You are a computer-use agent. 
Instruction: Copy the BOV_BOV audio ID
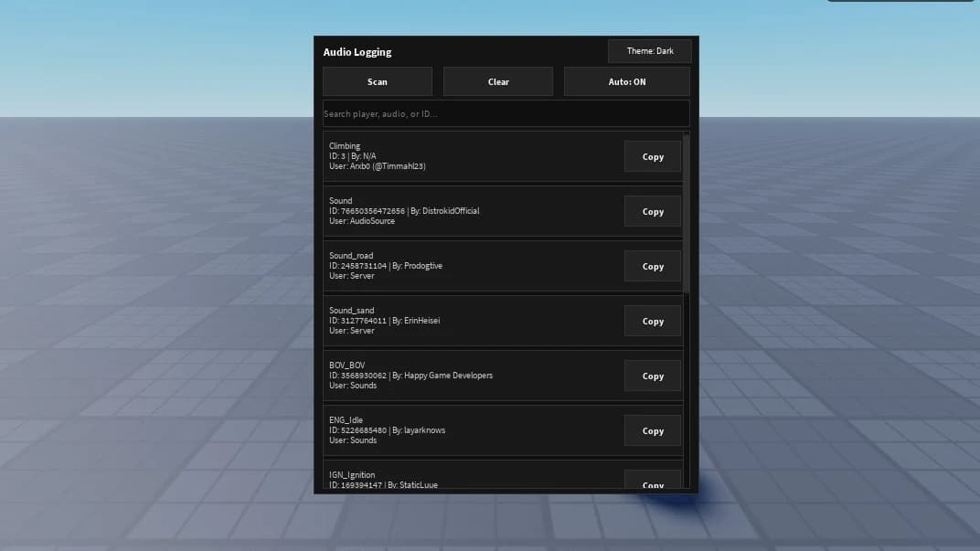[653, 376]
